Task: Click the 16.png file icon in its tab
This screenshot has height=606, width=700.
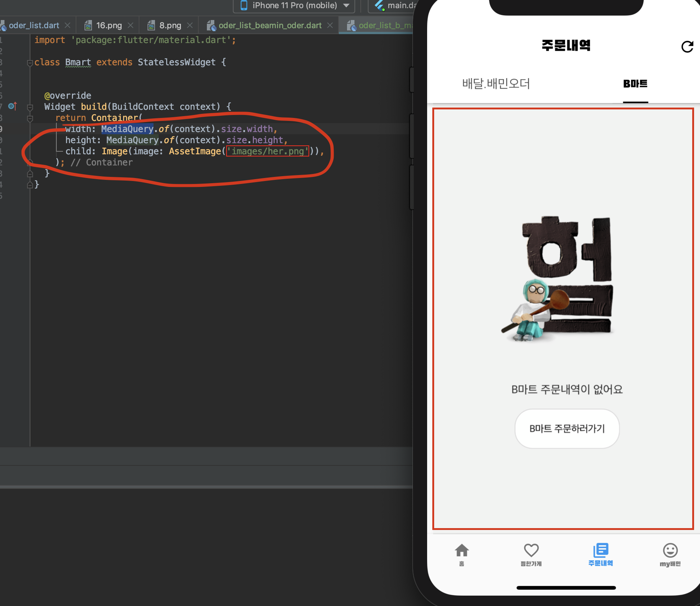Action: pyautogui.click(x=88, y=25)
